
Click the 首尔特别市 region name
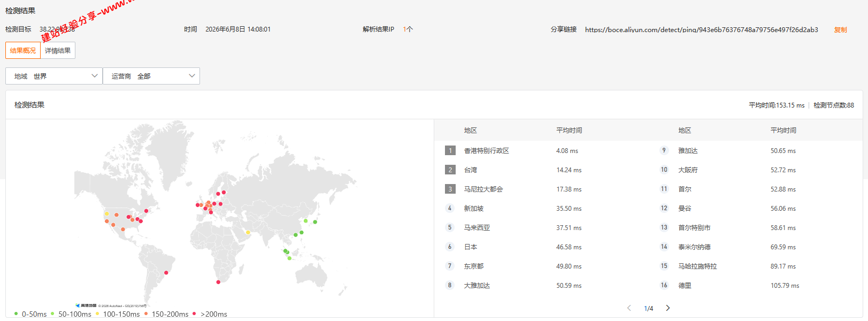[694, 228]
